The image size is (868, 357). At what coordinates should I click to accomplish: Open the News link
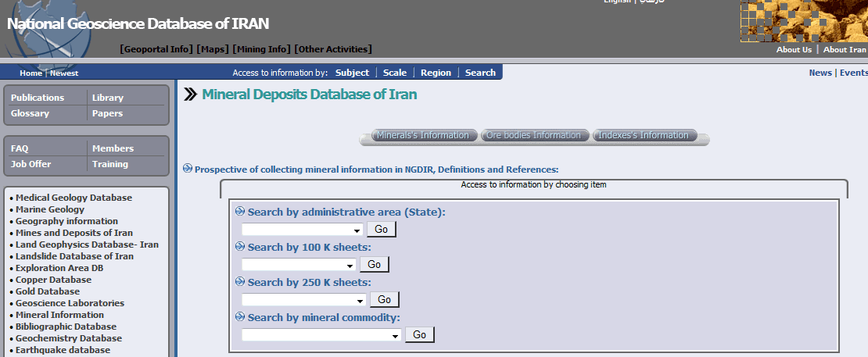click(820, 73)
